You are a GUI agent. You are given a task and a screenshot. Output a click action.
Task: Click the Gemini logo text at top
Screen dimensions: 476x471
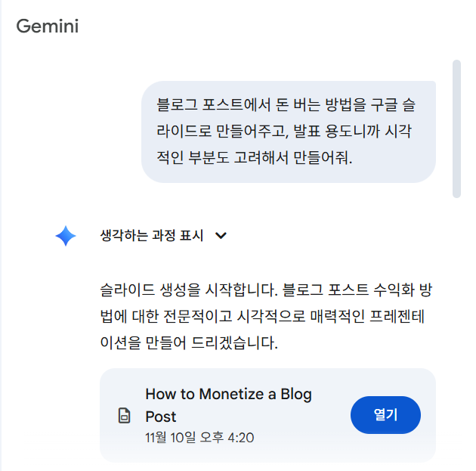tap(48, 26)
